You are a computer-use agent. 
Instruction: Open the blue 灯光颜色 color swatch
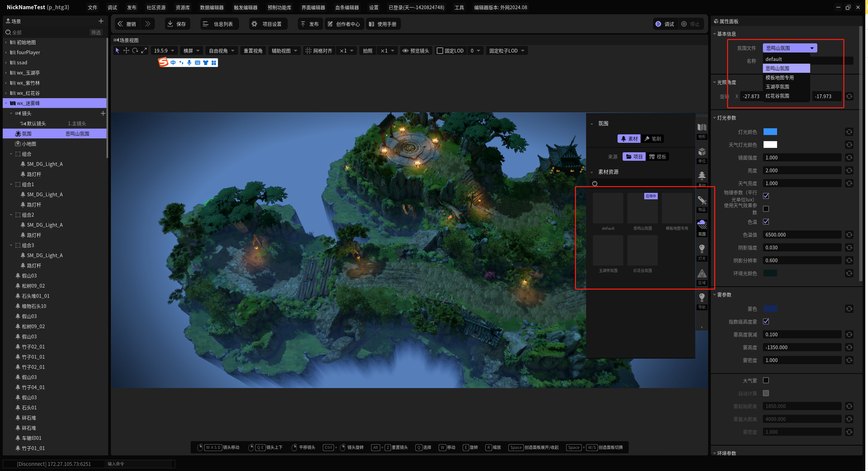tap(770, 132)
